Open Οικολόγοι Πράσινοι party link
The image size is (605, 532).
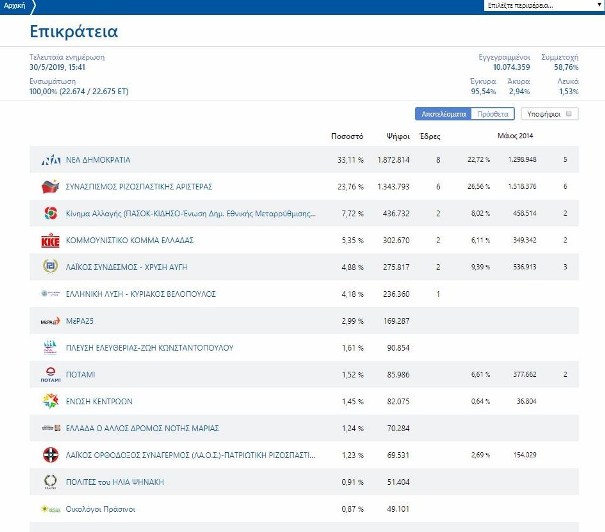point(100,509)
